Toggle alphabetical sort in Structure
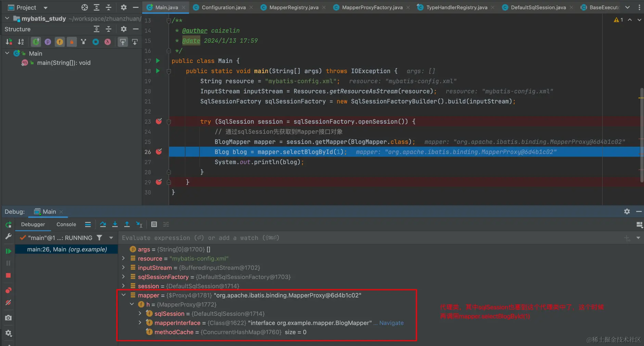Image resolution: width=644 pixels, height=346 pixels. pyautogui.click(x=21, y=42)
